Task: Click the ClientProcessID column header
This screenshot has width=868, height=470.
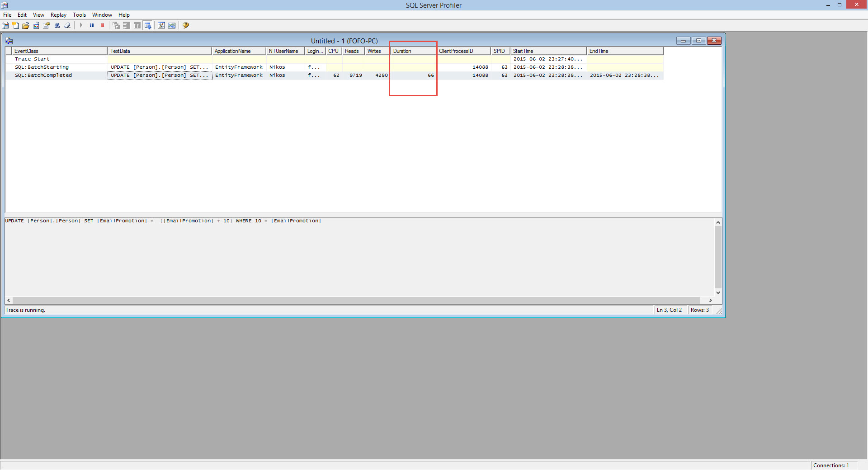Action: point(464,51)
